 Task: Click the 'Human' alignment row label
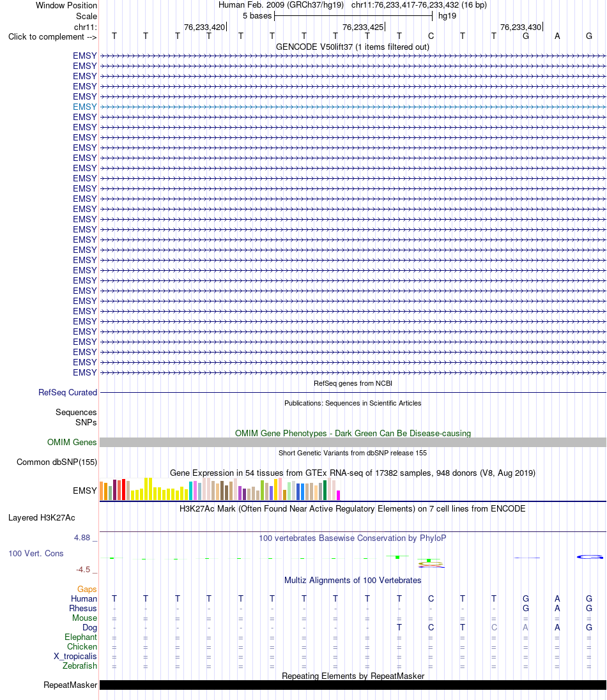84,598
